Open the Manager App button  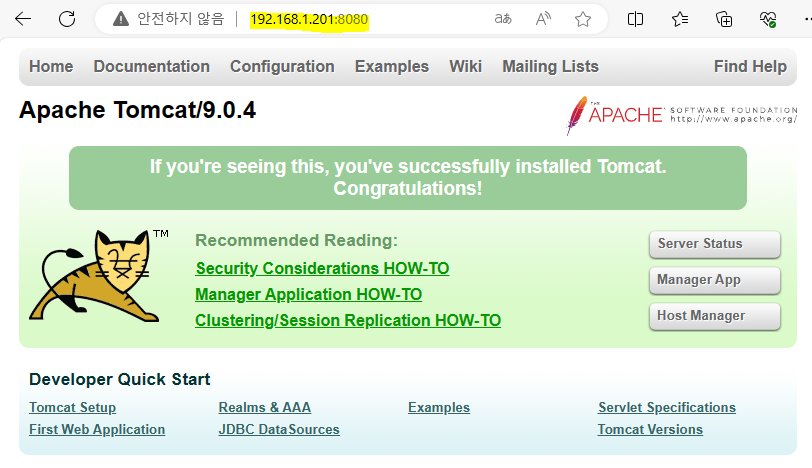[x=715, y=280]
